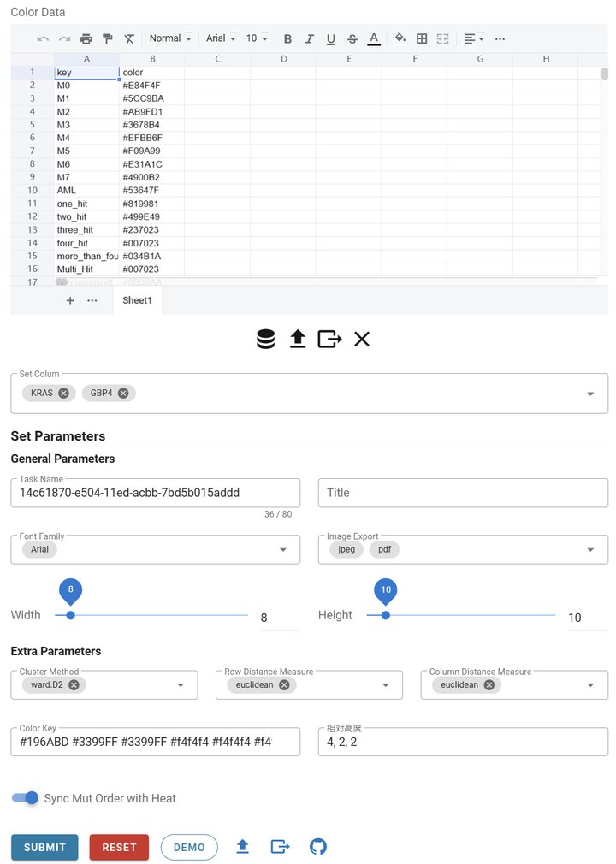Remove the ward.D2 cluster method chip
The image size is (616, 864).
(74, 684)
